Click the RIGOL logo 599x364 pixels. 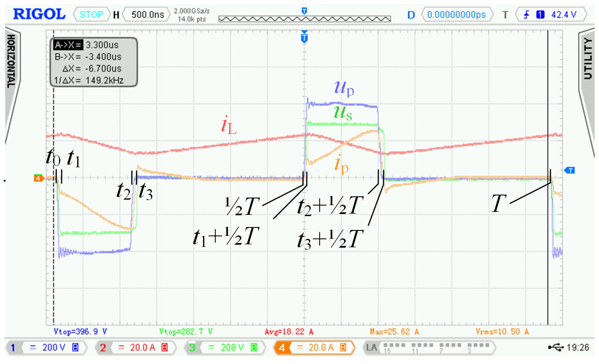[39, 14]
